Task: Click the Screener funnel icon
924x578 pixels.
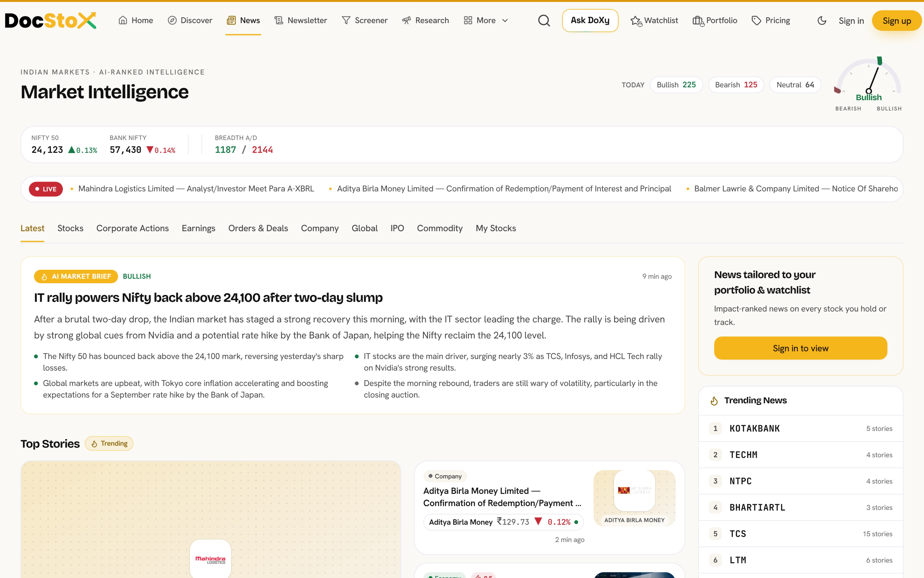Action: pyautogui.click(x=346, y=20)
